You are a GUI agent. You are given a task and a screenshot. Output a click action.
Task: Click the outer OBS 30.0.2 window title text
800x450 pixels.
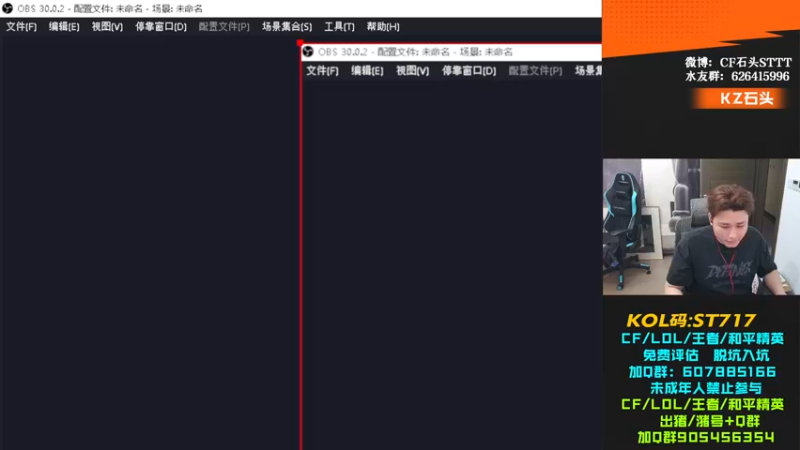click(110, 9)
